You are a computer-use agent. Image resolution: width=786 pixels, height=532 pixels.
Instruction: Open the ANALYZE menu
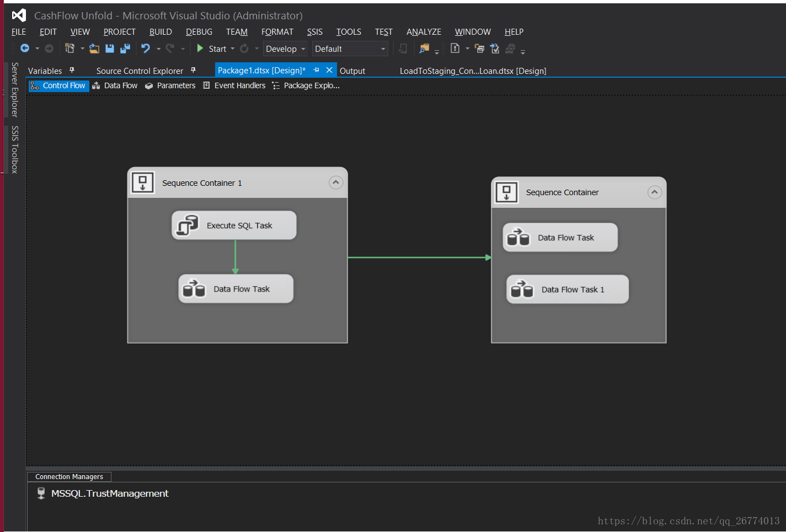(x=424, y=32)
